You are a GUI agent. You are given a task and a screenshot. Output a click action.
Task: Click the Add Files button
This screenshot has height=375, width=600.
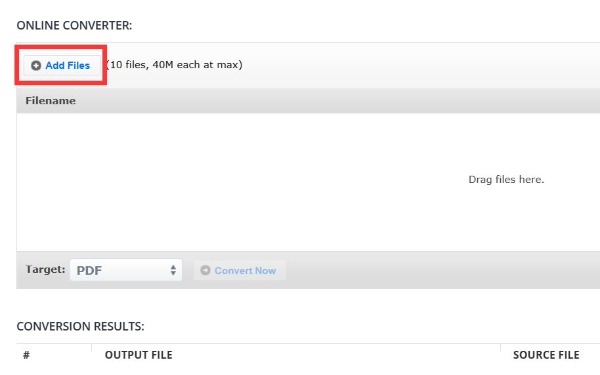62,65
